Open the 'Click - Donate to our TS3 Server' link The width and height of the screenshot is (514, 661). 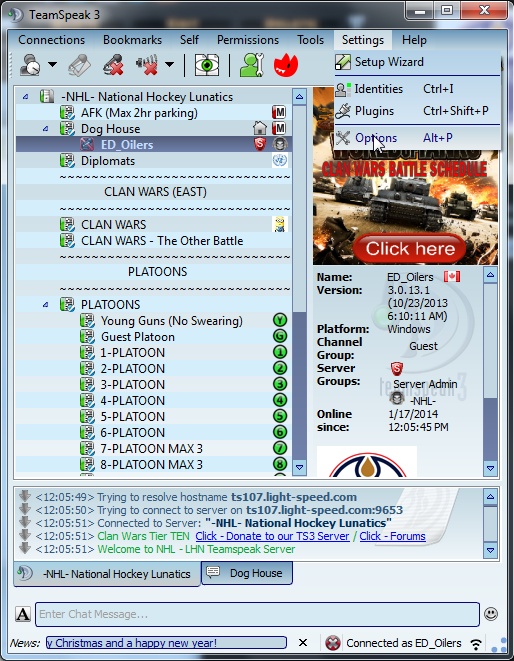pos(272,536)
